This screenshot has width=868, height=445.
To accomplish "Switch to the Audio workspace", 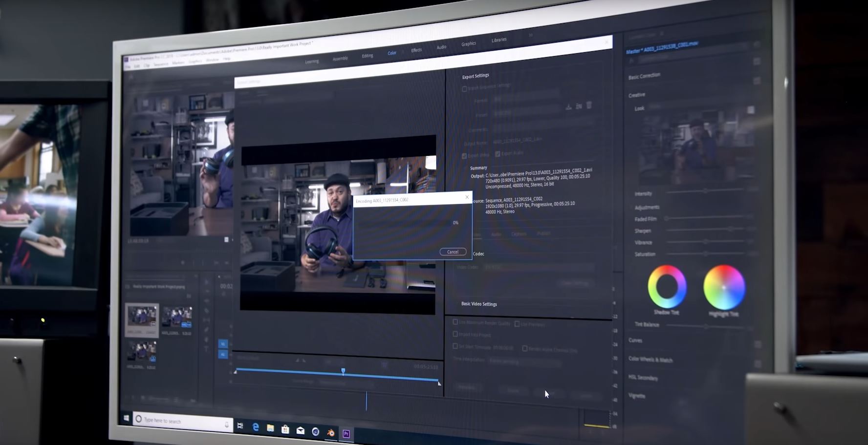I will (441, 47).
